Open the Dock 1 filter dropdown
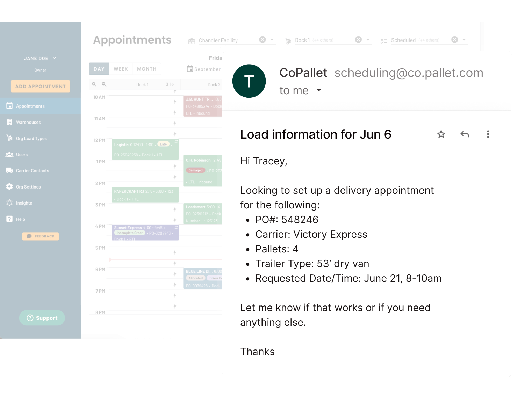The image size is (532, 405). point(368,39)
